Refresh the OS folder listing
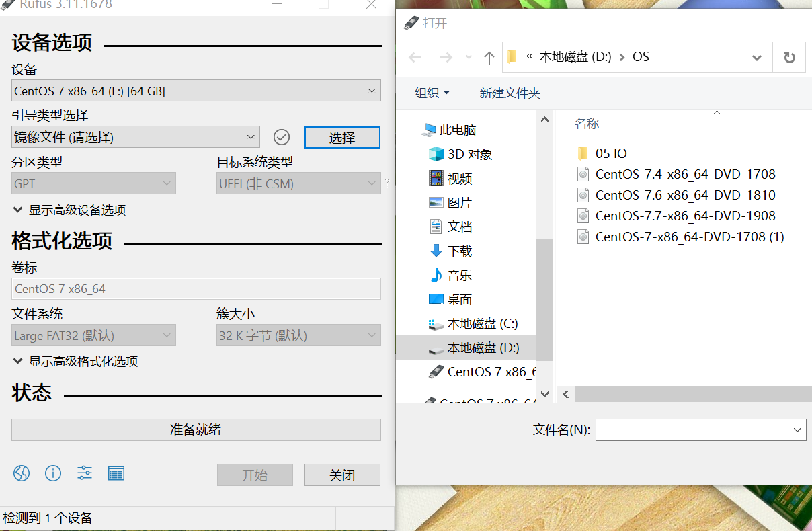 [790, 58]
